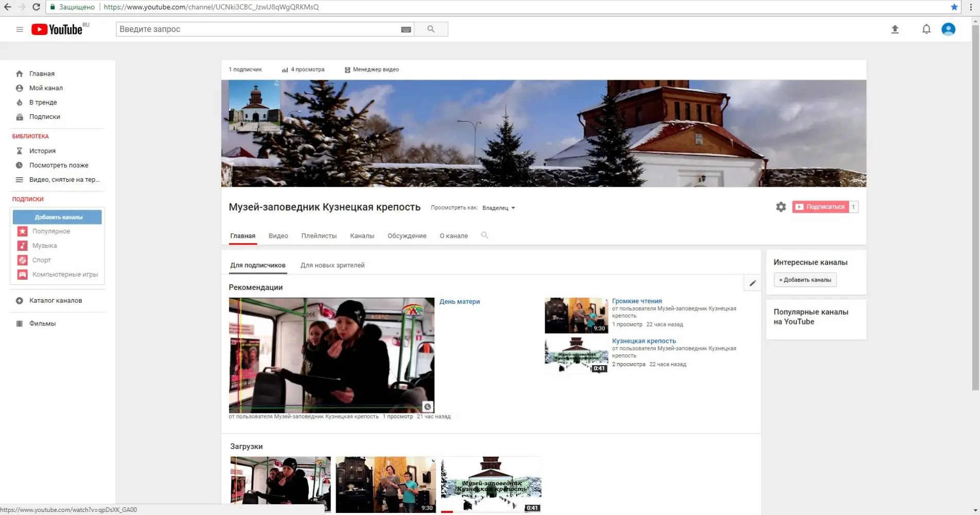980x515 pixels.
Task: Open the hamburger guide menu
Action: (20, 29)
